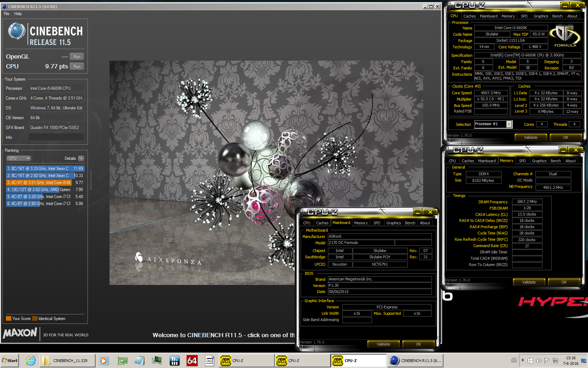Open the Action Center flag tray icon

click(x=547, y=360)
